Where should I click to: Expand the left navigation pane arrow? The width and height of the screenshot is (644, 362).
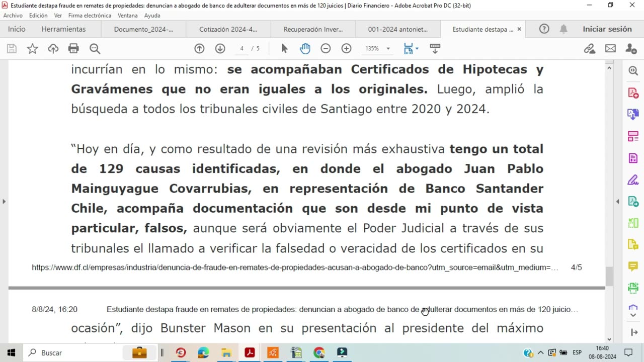(x=4, y=202)
